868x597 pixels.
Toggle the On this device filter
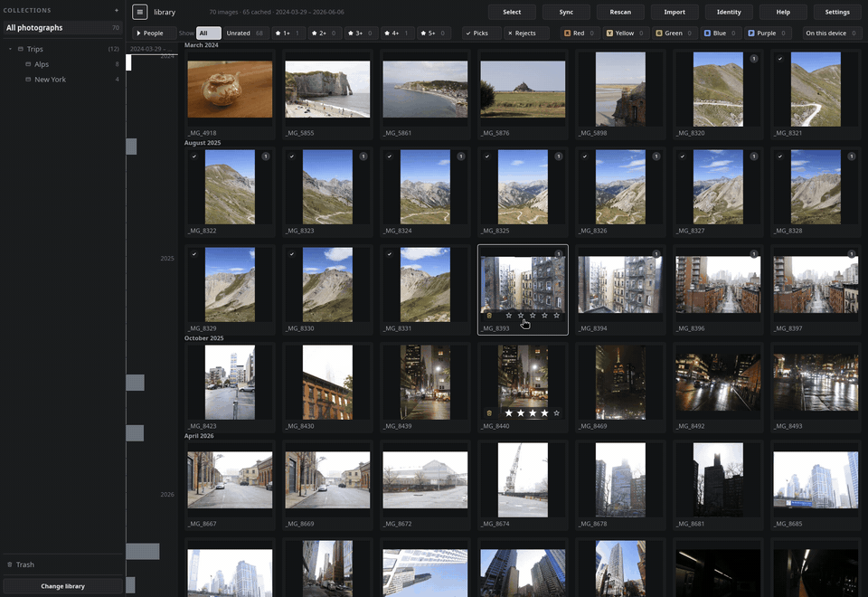point(832,33)
